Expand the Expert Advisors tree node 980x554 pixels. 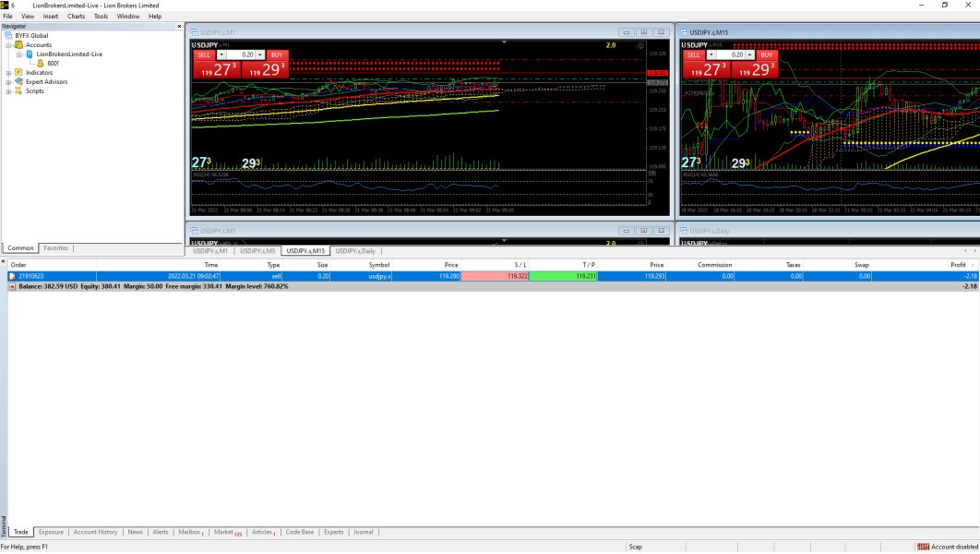(8, 82)
